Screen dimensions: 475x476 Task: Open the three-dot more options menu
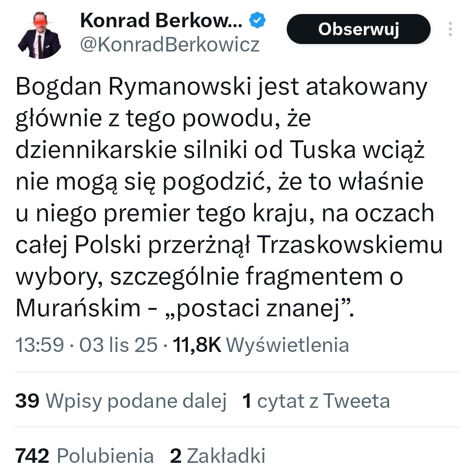click(x=450, y=29)
